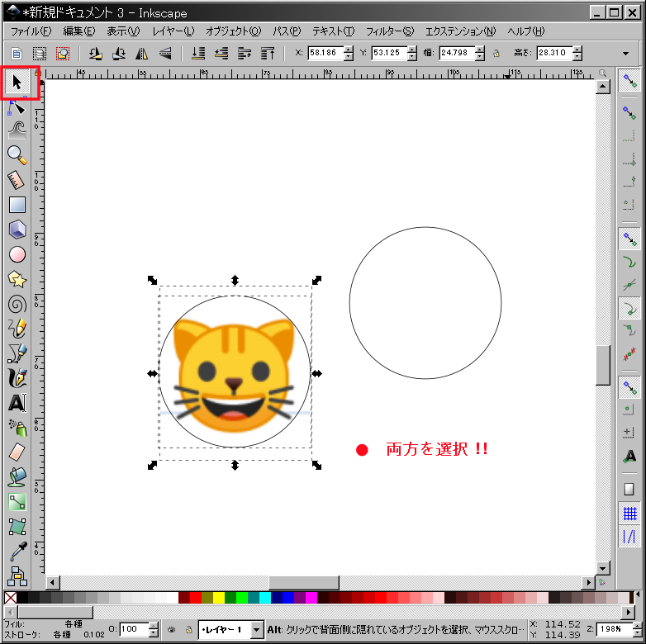Viewport: 646px width, 644px height.
Task: Select the Zoom magnifier tool
Action: coord(17,155)
